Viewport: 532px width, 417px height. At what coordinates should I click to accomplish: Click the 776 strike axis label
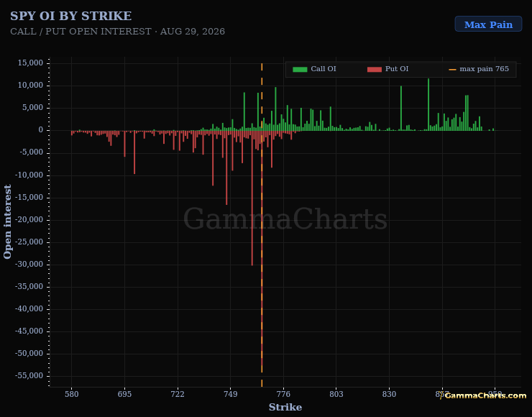pyautogui.click(x=283, y=394)
